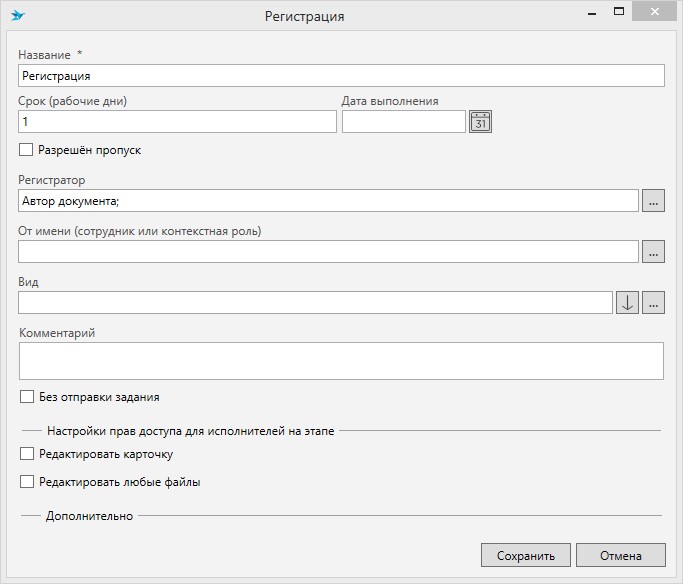Expand the Дополнительно section

pos(89,516)
